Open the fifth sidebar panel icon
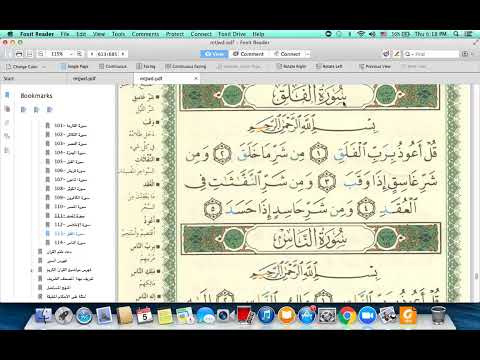Image resolution: width=480 pixels, height=360 pixels. pyautogui.click(x=7, y=151)
